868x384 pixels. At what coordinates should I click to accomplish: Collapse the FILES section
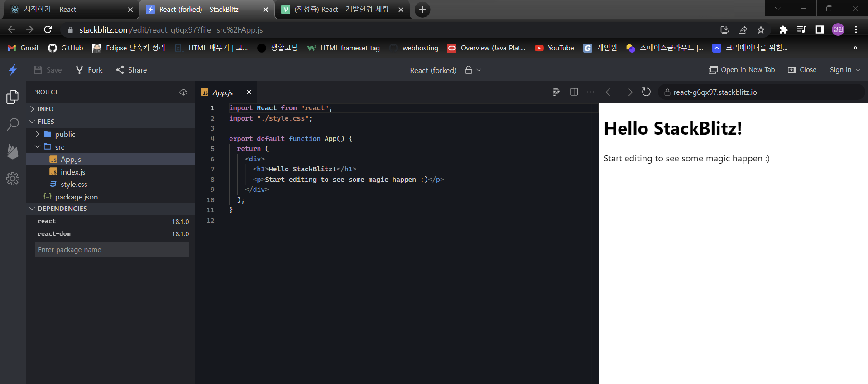[x=110, y=122]
